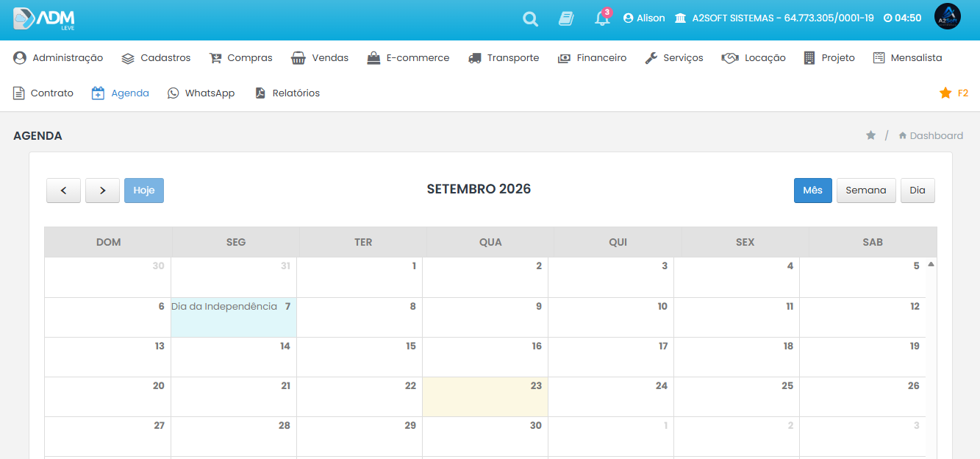Viewport: 980px width, 459px height.
Task: Open the Mensalista menu
Action: pyautogui.click(x=907, y=58)
